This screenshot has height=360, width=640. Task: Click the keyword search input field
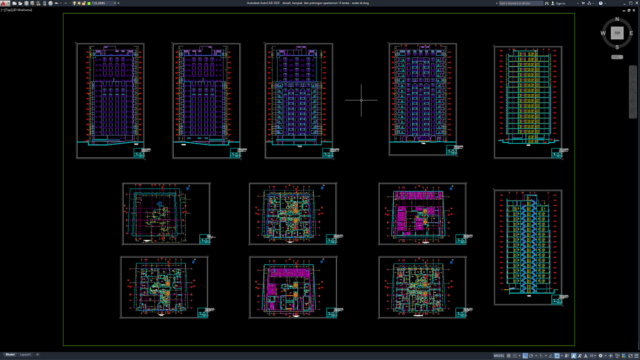coord(521,3)
